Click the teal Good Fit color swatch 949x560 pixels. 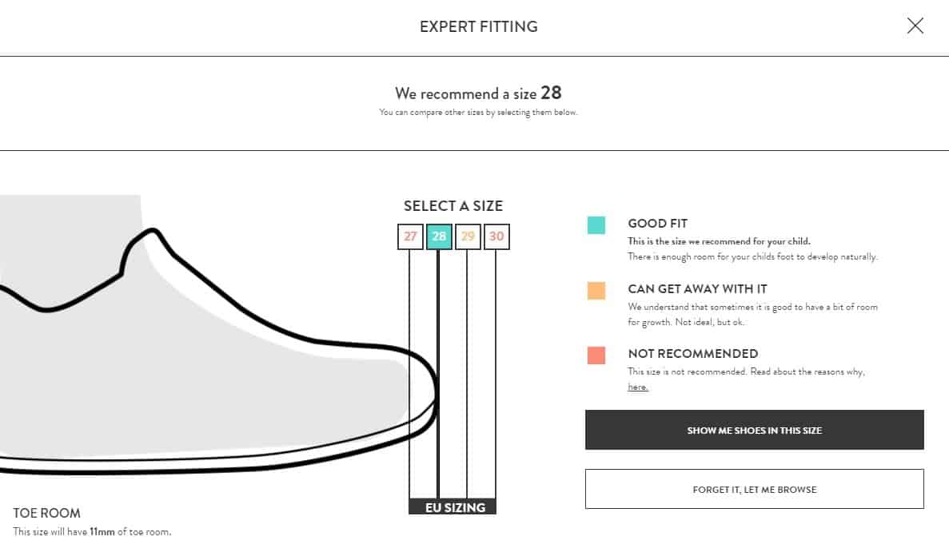[596, 225]
